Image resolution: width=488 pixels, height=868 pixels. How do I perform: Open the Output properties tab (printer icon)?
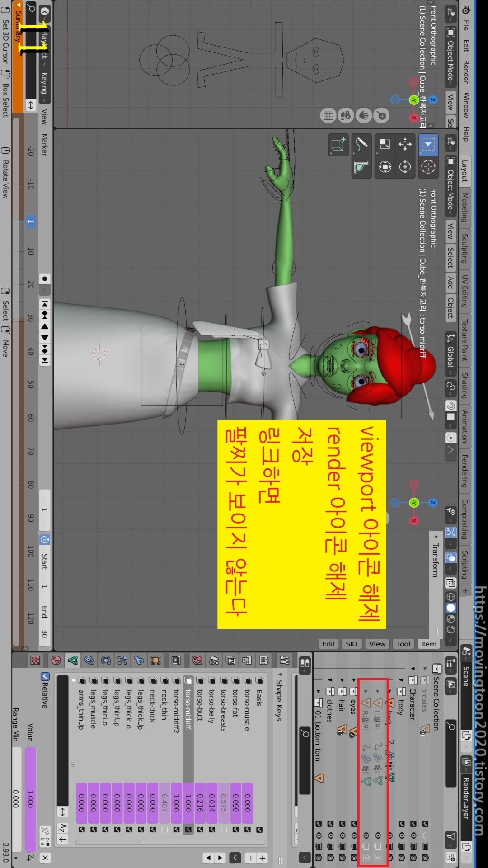(247, 660)
